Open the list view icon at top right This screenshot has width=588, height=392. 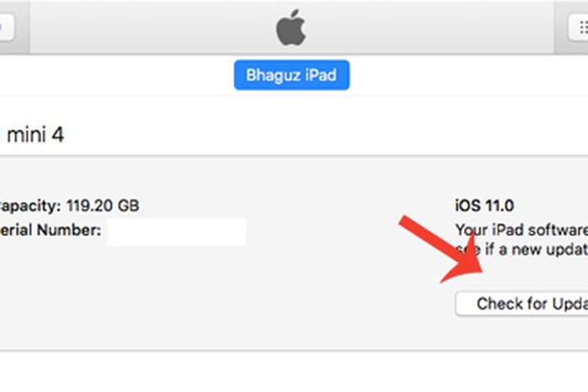click(x=579, y=27)
